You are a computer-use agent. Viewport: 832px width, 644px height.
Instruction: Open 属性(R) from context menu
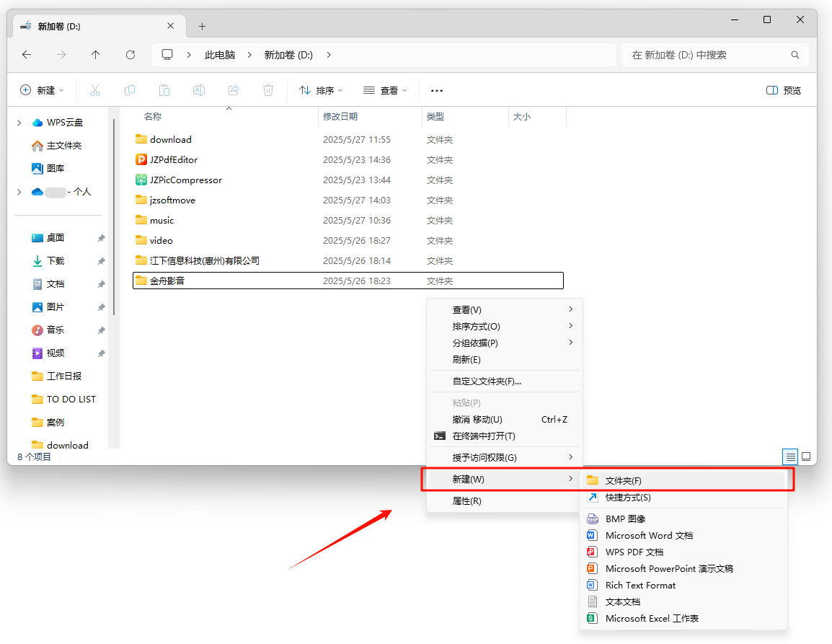[x=504, y=500]
